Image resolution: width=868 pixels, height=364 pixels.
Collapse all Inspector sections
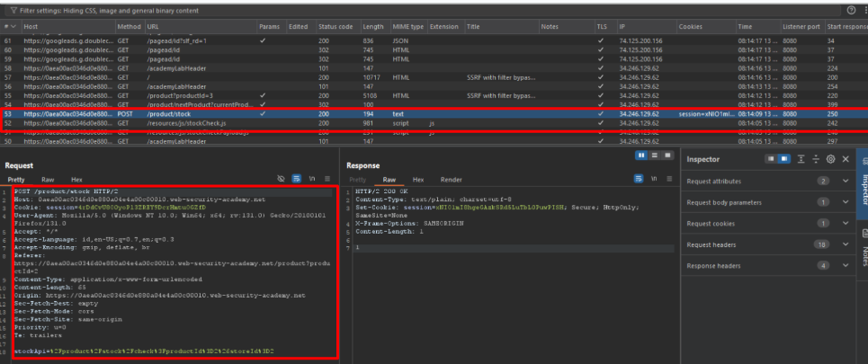coord(816,159)
